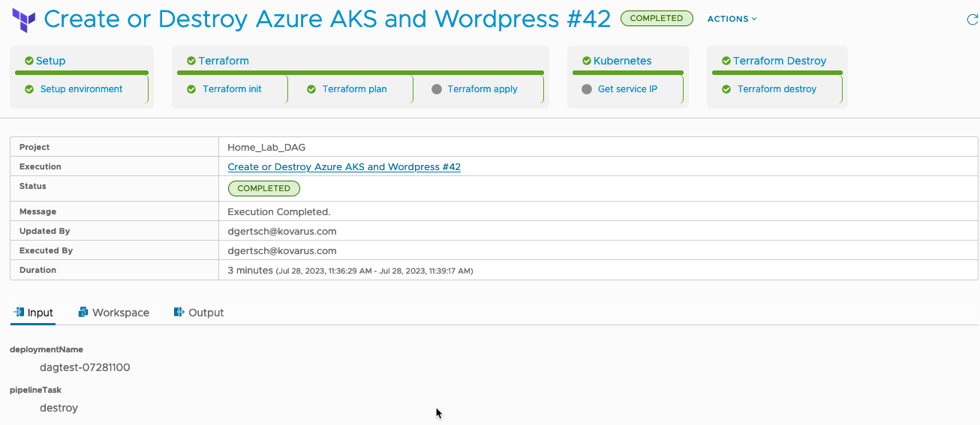Click the Input tab arrow icon
The width and height of the screenshot is (980, 425).
point(19,312)
